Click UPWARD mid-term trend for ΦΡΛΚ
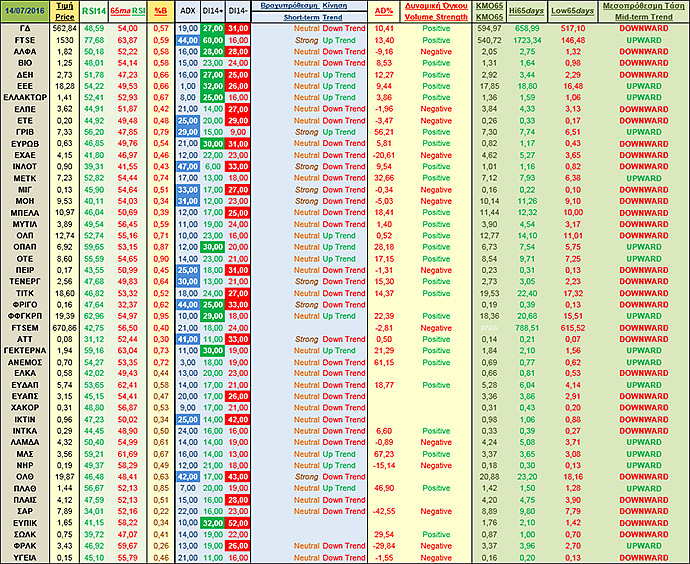The height and width of the screenshot is (564, 690). (644, 546)
